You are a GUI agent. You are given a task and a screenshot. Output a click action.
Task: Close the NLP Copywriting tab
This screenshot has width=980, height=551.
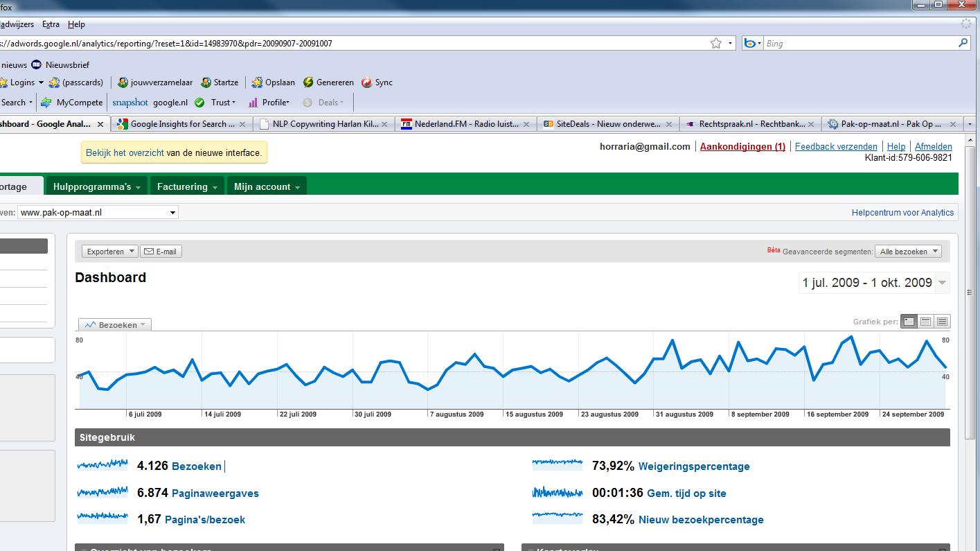[386, 124]
